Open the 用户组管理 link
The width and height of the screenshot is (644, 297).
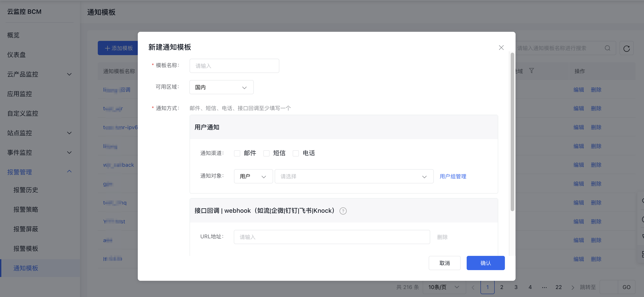tap(453, 177)
